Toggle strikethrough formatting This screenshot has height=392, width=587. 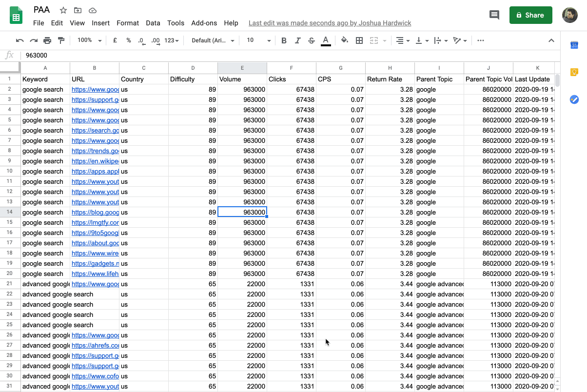311,40
